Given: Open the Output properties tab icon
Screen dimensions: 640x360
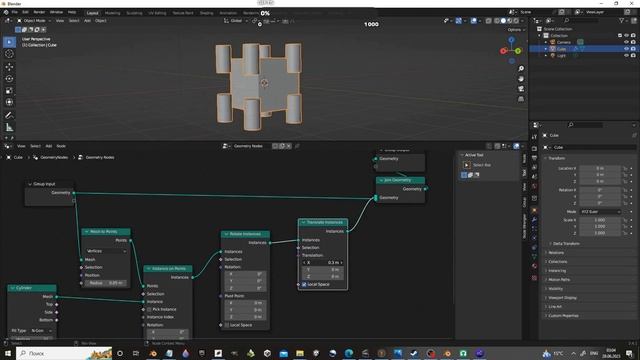Looking at the screenshot, I should 534,158.
